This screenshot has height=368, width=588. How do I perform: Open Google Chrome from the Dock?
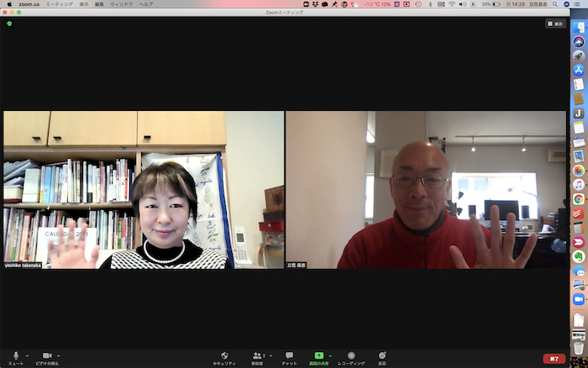579,199
